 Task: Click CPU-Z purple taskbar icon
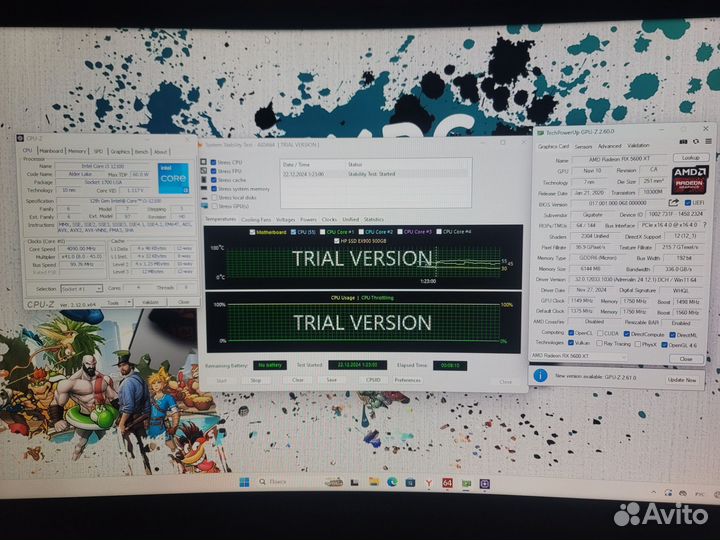(485, 484)
